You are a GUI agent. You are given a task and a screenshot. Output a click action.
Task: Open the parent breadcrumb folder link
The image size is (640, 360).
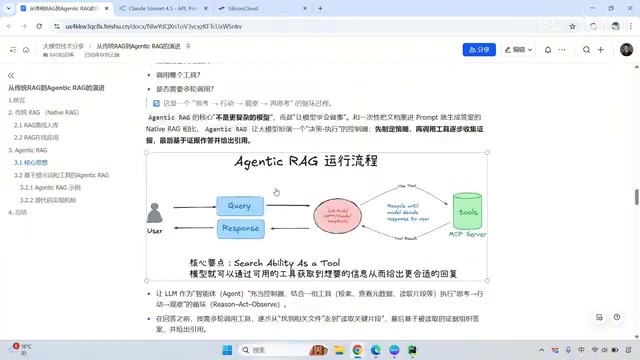(63, 46)
